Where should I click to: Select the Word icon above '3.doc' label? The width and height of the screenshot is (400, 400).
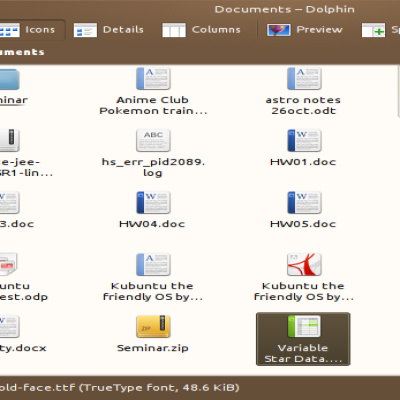(9, 202)
